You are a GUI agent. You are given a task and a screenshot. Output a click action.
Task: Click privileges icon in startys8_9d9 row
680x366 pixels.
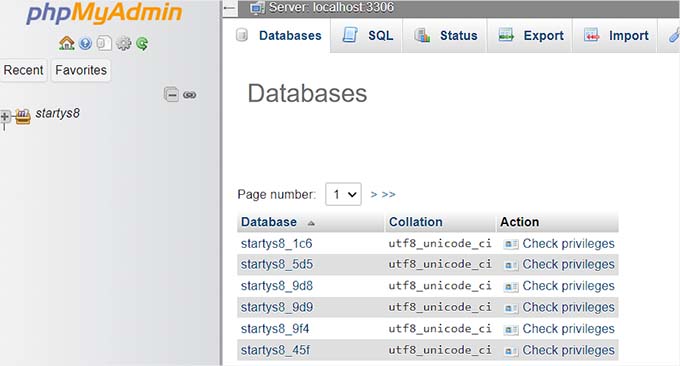[511, 308]
